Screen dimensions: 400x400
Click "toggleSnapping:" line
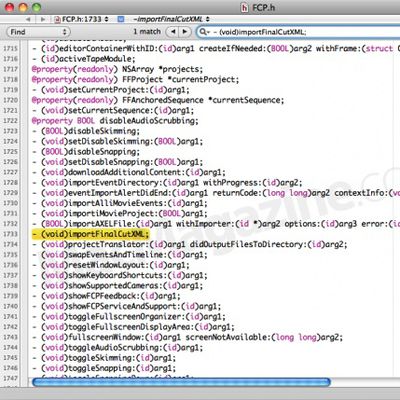(x=104, y=368)
